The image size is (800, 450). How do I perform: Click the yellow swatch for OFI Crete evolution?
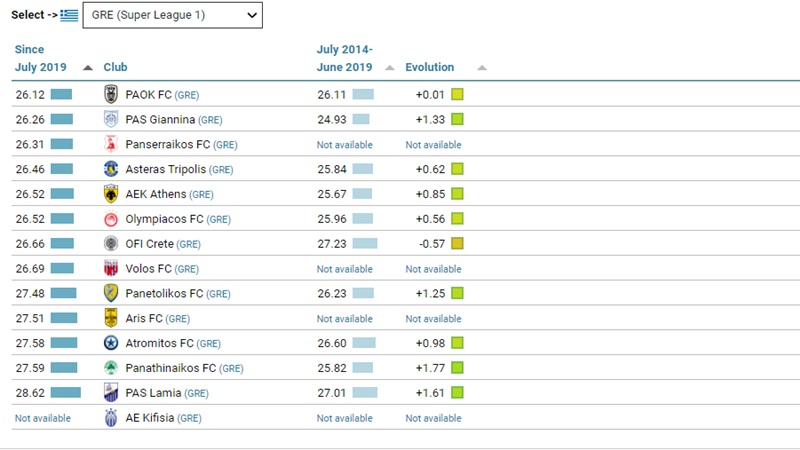[x=457, y=244]
